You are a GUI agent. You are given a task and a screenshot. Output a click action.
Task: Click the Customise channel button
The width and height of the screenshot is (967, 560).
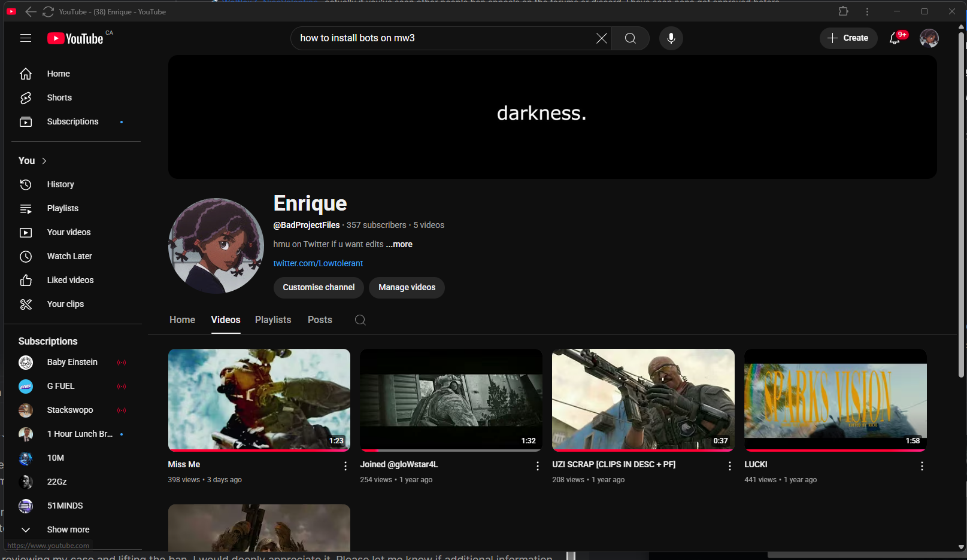[x=319, y=287]
